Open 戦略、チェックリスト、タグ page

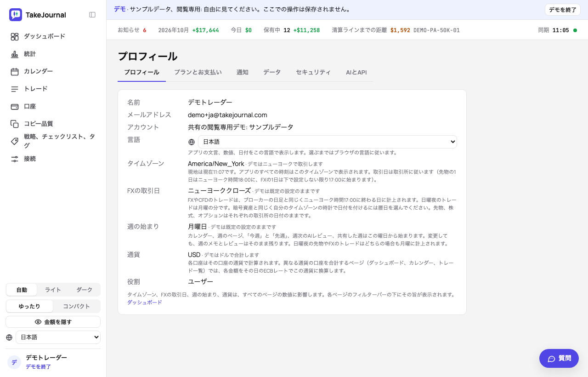tap(53, 141)
